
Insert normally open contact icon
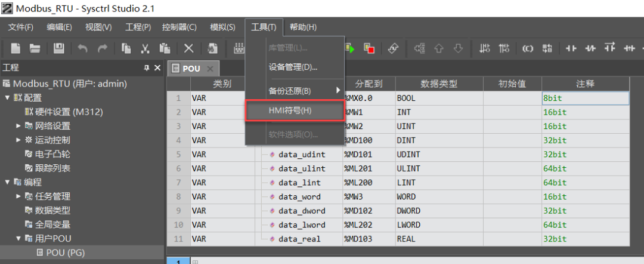coord(571,48)
